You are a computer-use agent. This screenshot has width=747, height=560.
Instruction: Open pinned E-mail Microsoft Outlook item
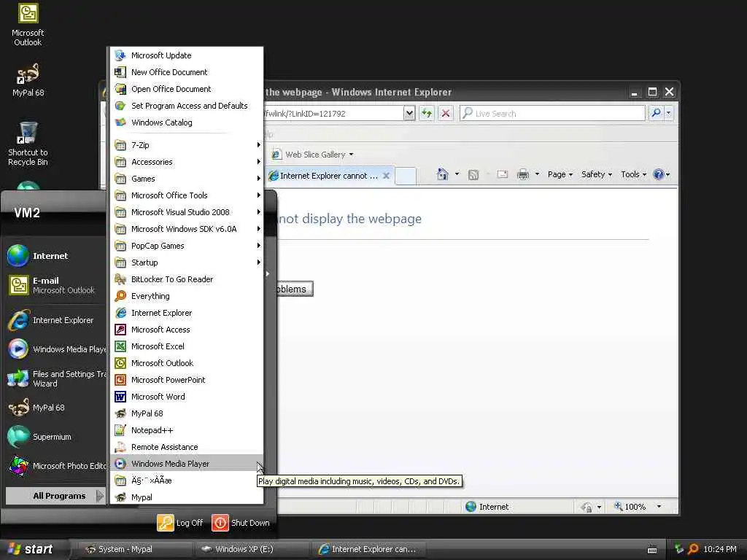click(x=55, y=285)
